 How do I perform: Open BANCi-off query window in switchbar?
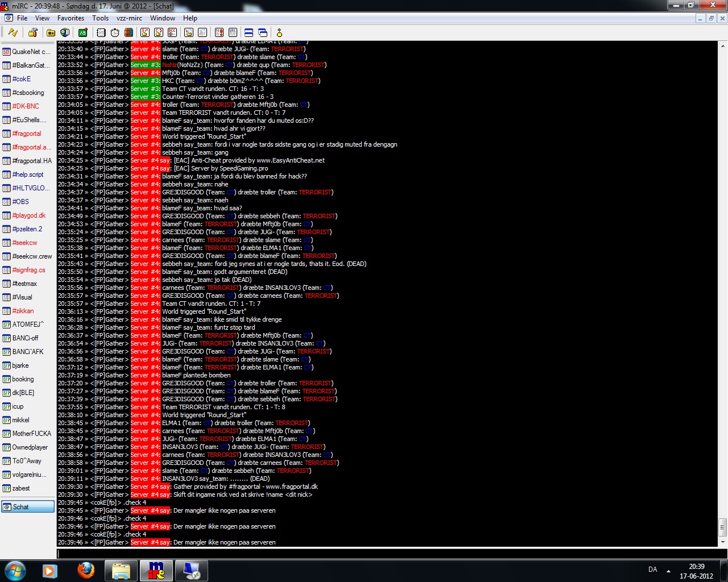(x=28, y=338)
